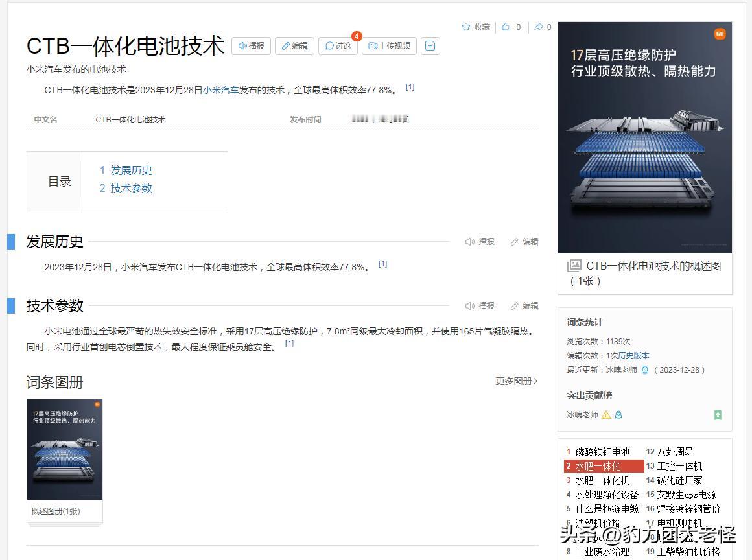This screenshot has height=560, width=752.
Task: Open hot search item 碳化硅厂家
Action: tap(679, 480)
